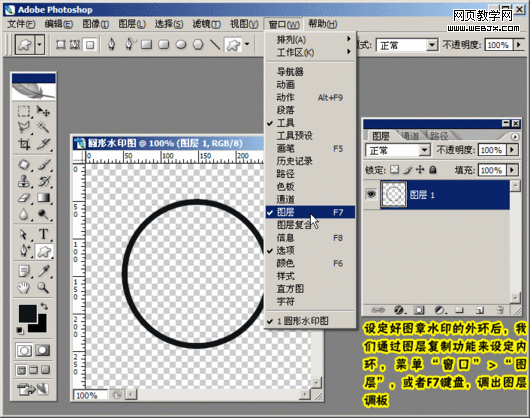Select the Hand tool
Screen dimensions: 530x418
click(x=23, y=288)
